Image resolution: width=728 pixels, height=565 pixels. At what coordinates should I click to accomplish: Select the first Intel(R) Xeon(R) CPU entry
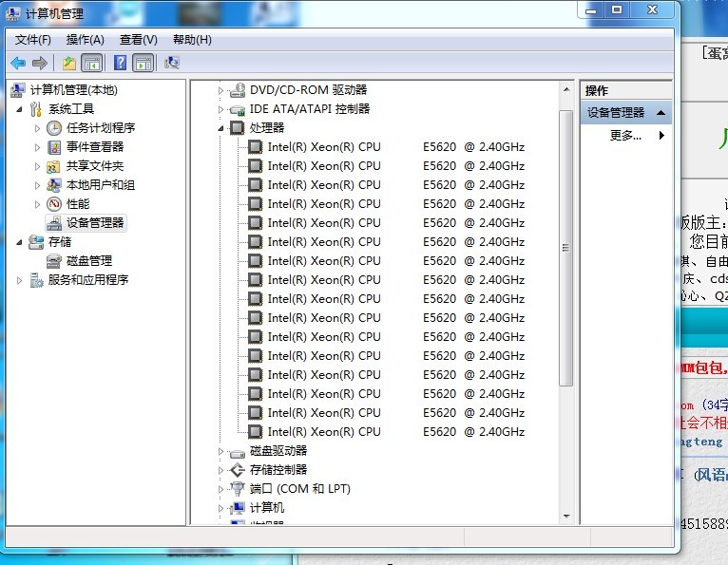pyautogui.click(x=396, y=147)
